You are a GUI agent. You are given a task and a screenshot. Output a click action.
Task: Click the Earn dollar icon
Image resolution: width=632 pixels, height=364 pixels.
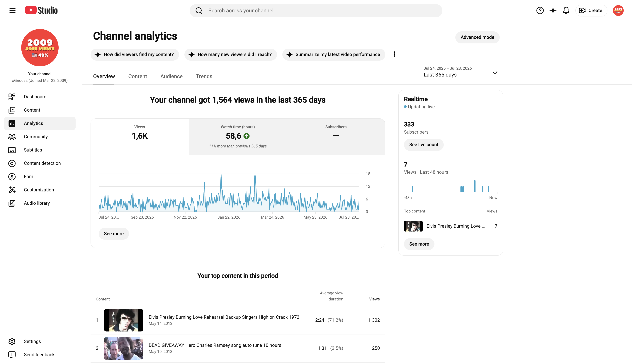tap(12, 176)
